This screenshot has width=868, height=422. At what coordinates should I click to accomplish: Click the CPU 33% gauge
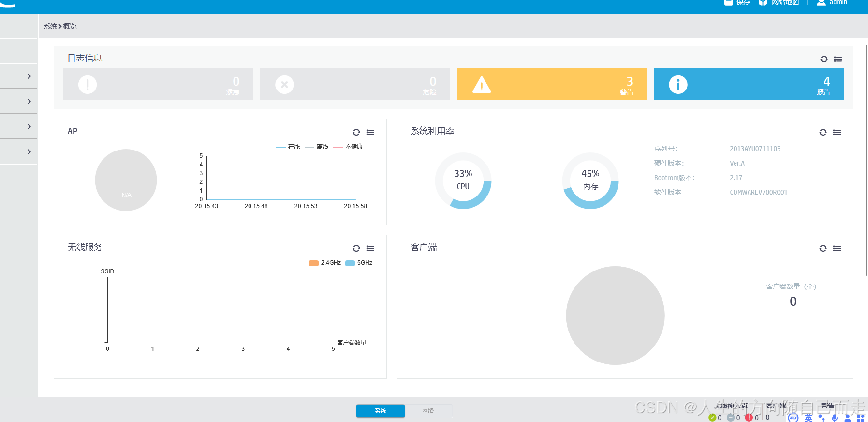pyautogui.click(x=463, y=181)
